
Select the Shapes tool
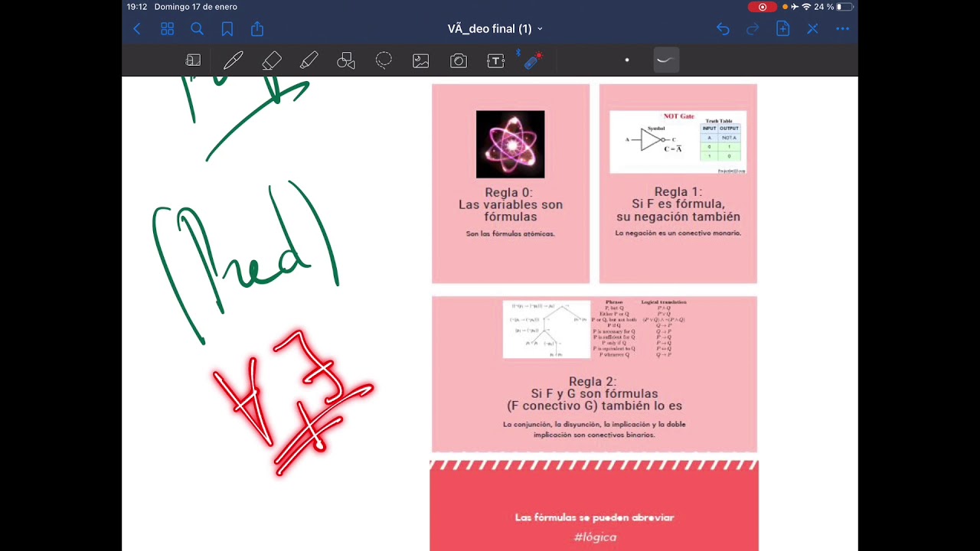click(346, 60)
